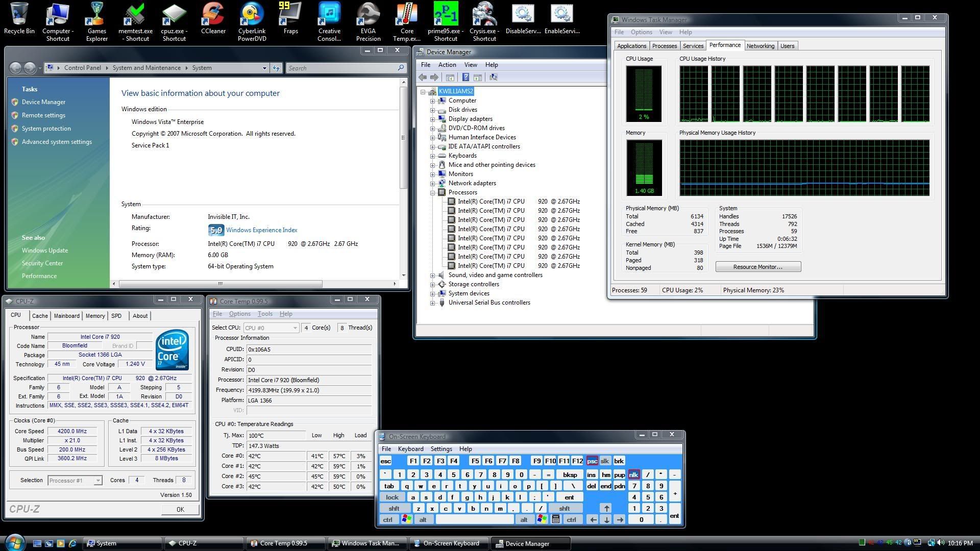Expand the Display adapters node
This screenshot has height=551, width=980.
coord(432,118)
